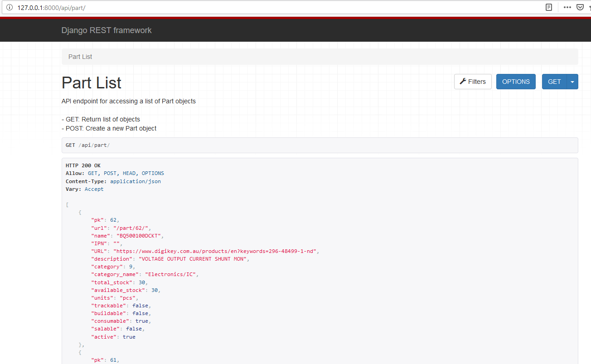Click the "BQ500100DCKT" part name value

tap(139, 236)
